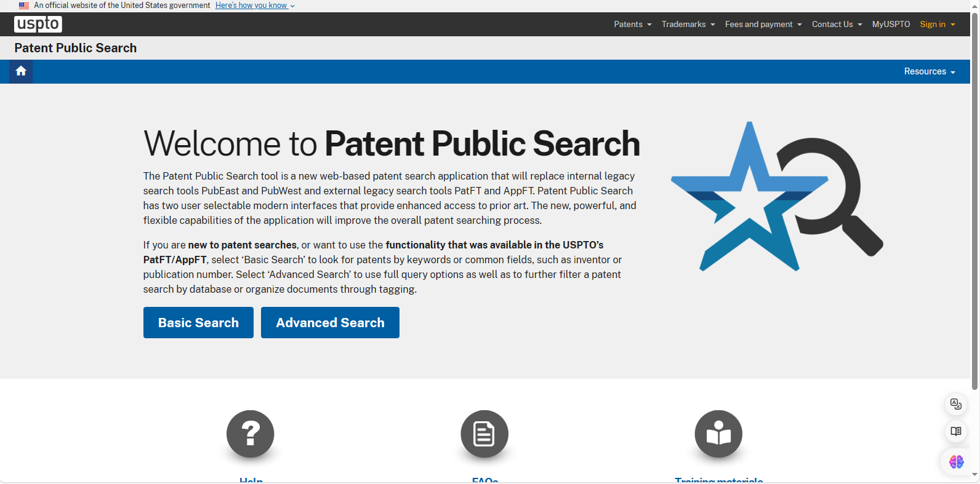Screen dimensions: 980x484
Task: Click the US flag icon in banner
Action: 24,6
